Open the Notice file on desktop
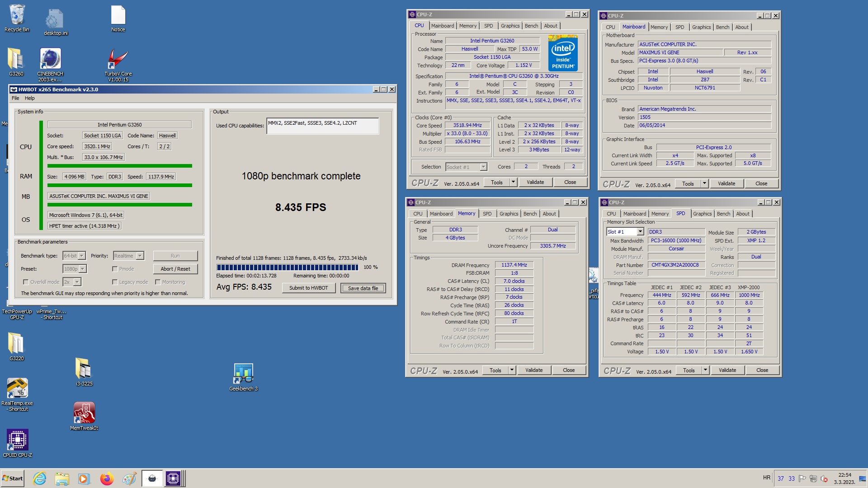The height and width of the screenshot is (488, 868). coord(118,18)
